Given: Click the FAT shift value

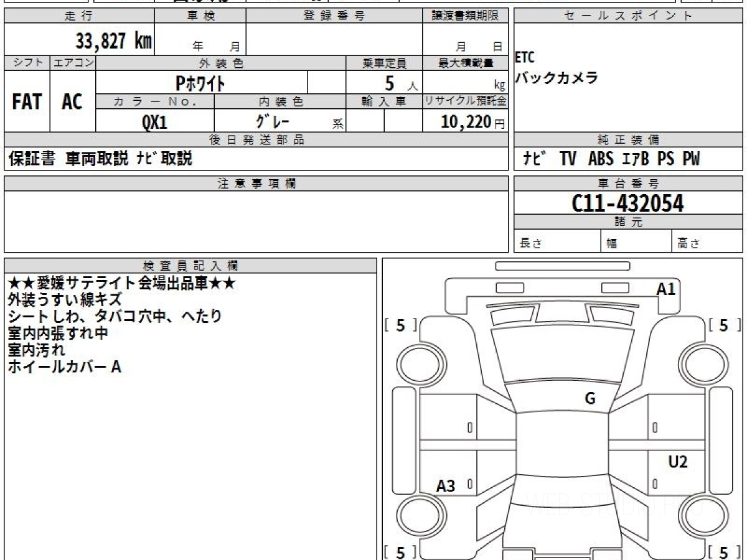Looking at the screenshot, I should coord(27,101).
